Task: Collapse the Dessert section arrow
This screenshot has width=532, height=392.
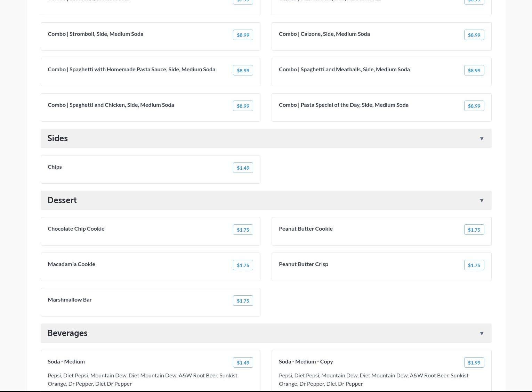Action: (482, 201)
